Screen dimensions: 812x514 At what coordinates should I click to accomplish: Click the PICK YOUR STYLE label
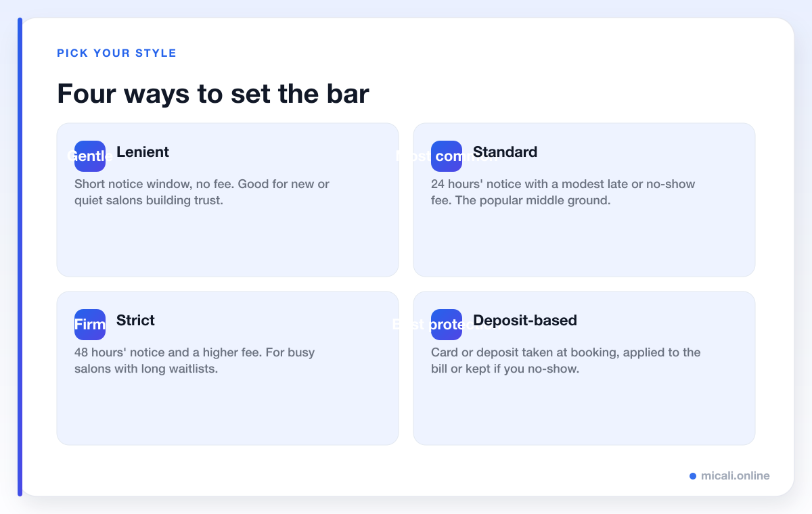click(116, 53)
